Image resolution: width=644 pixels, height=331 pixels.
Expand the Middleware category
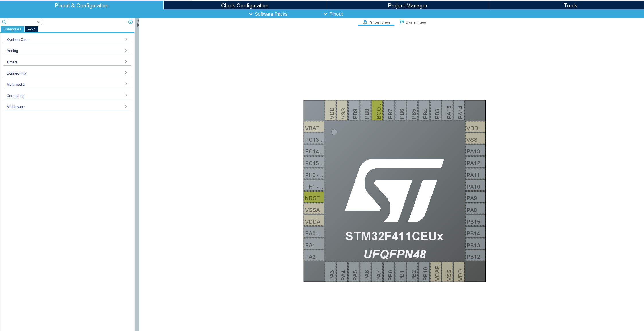67,107
